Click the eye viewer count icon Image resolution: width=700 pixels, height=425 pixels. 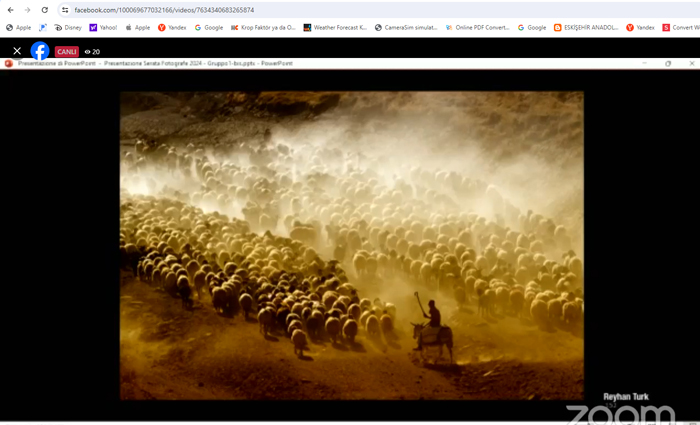88,51
